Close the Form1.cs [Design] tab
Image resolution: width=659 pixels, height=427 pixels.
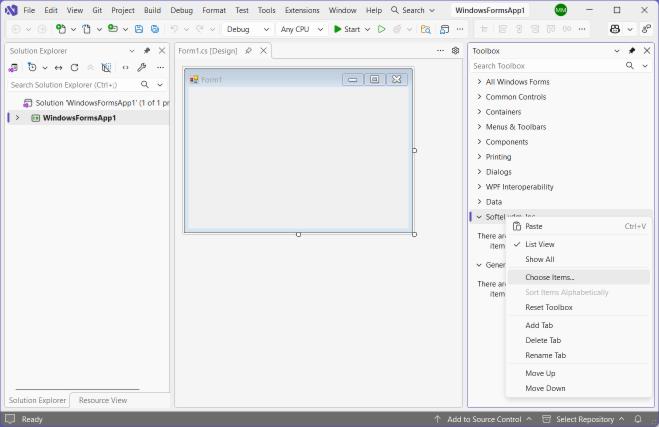(264, 51)
